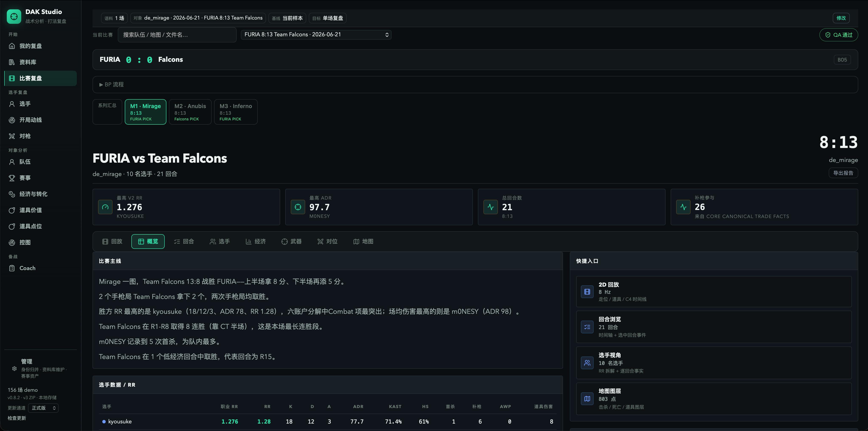Viewport: 868px width, 431px height.
Task: Click the 语料 1 场 chip
Action: point(114,18)
